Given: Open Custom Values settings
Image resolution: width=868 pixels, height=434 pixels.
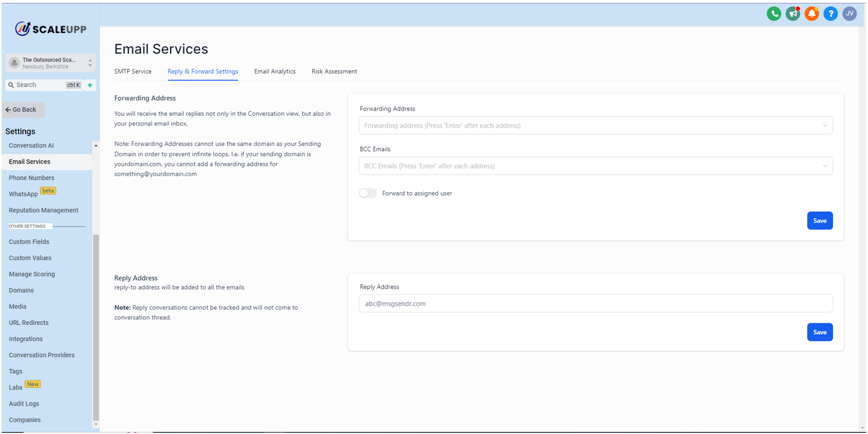Looking at the screenshot, I should (30, 258).
